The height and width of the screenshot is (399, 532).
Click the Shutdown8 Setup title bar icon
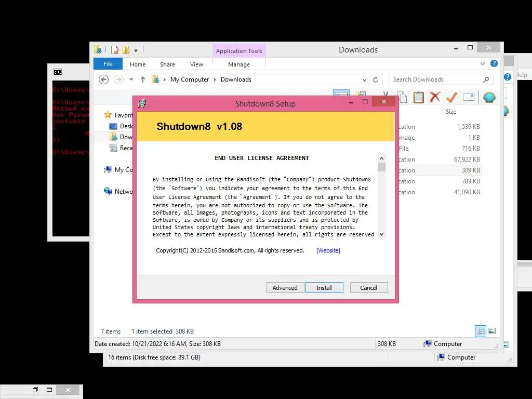(142, 103)
